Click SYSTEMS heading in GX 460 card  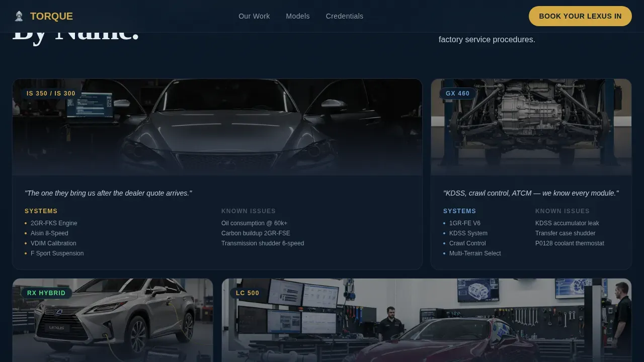pyautogui.click(x=459, y=211)
